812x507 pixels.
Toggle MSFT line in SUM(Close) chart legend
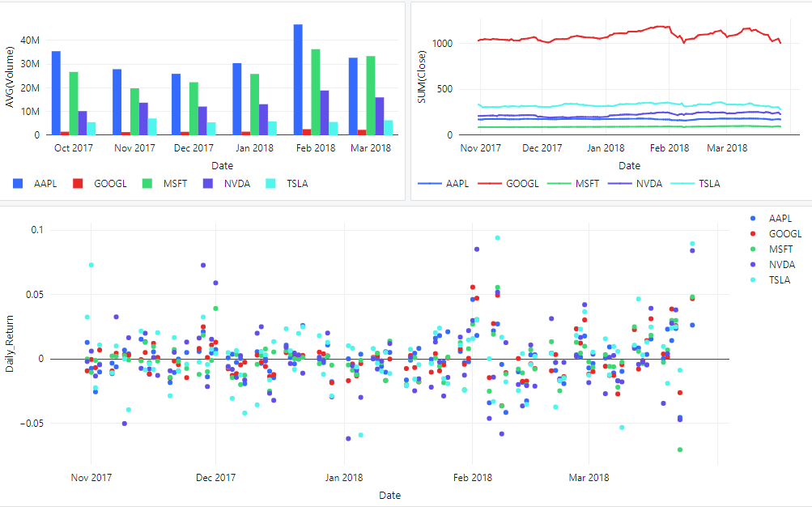pos(573,183)
